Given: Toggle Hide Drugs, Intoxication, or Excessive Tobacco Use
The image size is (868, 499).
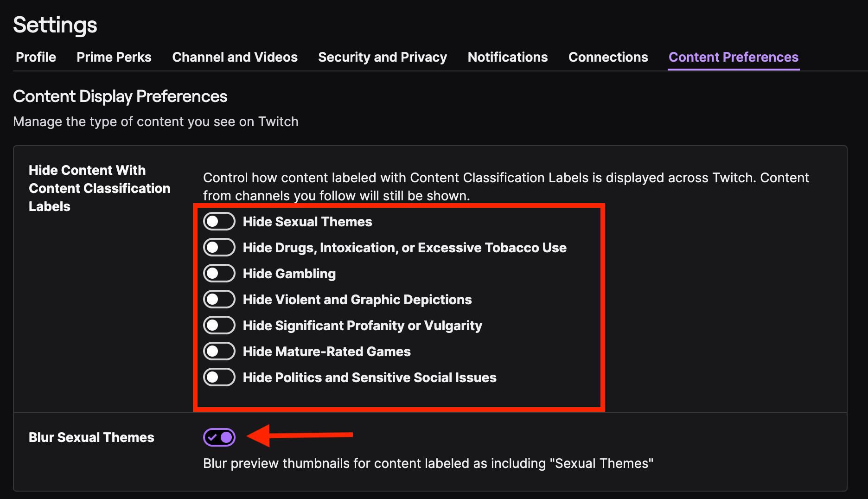Looking at the screenshot, I should click(x=219, y=248).
